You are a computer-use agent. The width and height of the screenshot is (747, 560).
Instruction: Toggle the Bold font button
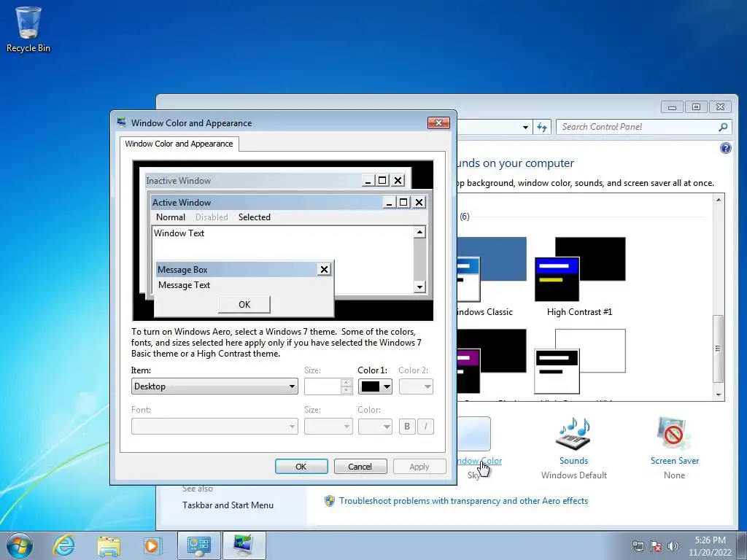[x=407, y=427]
